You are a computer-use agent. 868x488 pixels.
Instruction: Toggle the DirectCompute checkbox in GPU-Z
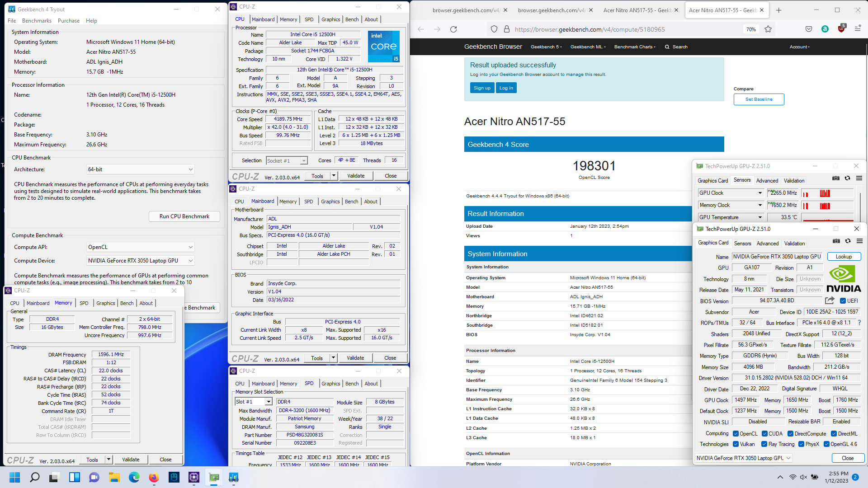tap(790, 434)
